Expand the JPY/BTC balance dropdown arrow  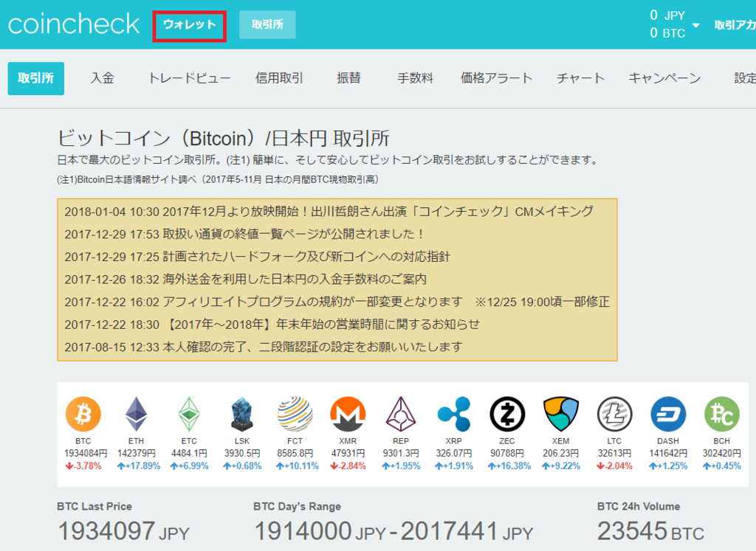click(695, 25)
